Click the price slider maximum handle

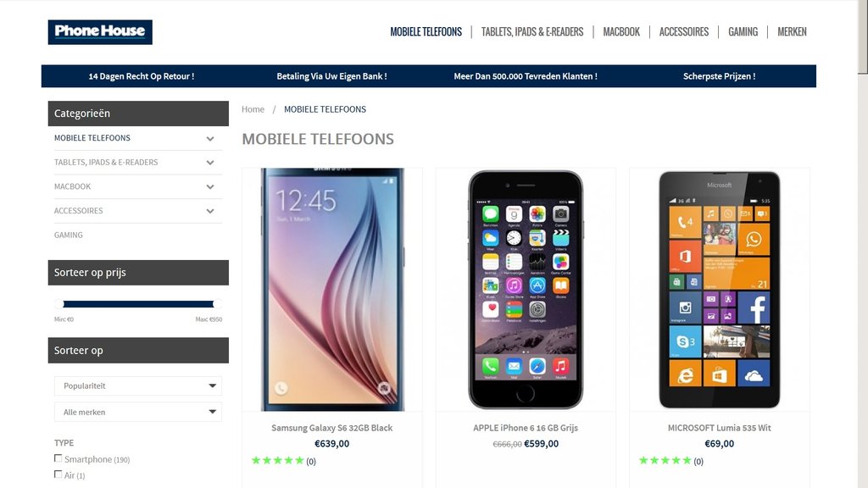(x=217, y=304)
